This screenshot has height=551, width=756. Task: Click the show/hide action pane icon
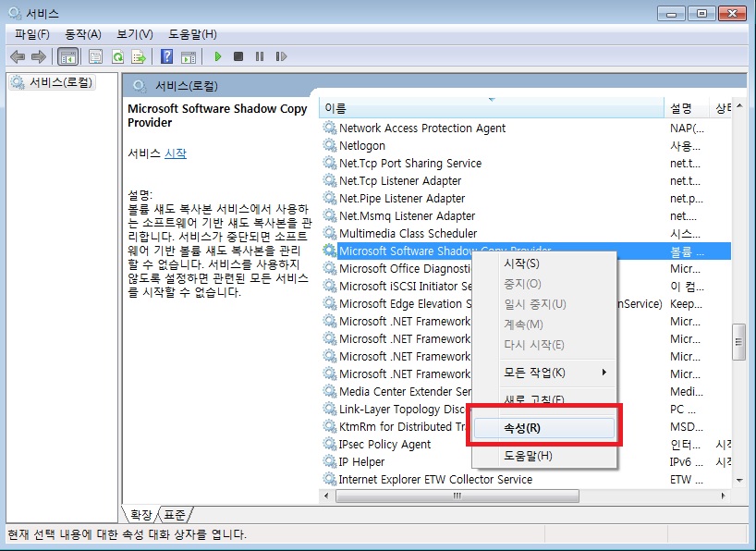(189, 57)
